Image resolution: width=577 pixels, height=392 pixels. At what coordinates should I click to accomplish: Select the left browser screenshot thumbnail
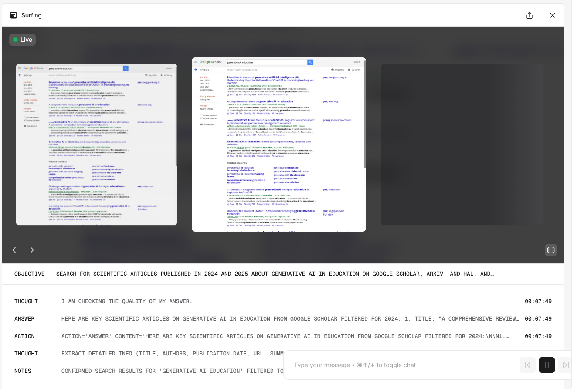[97, 145]
